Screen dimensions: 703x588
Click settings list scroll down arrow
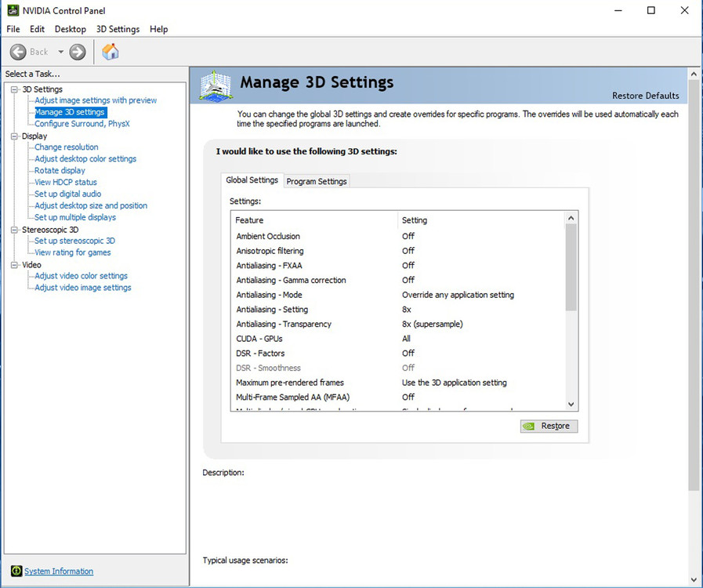[571, 404]
